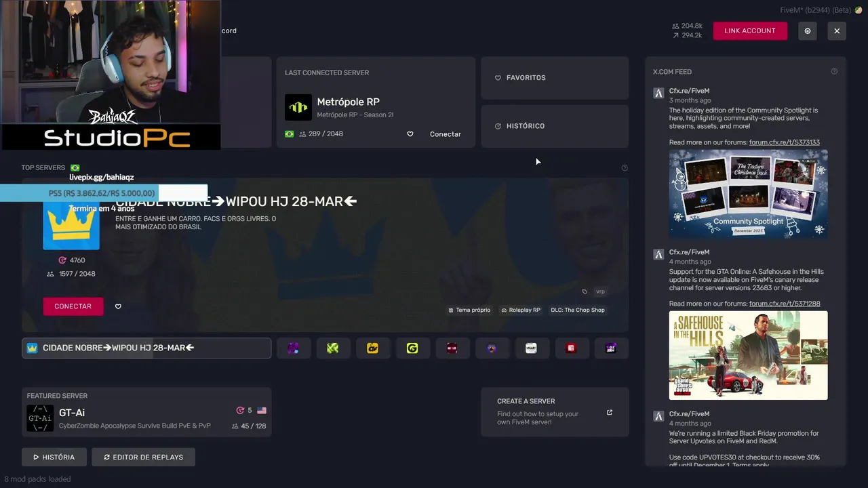Select the purple-black last server icon
Image resolution: width=868 pixels, height=488 pixels.
tap(611, 348)
